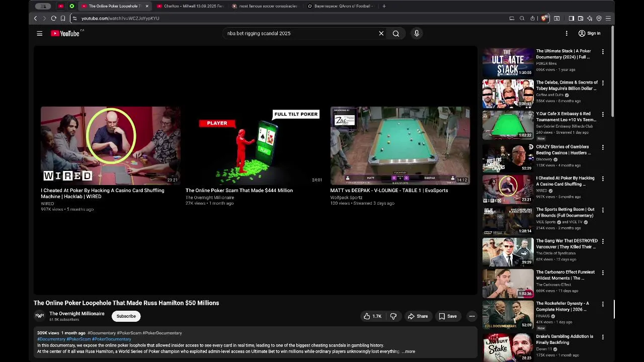Share this video

pos(418,316)
